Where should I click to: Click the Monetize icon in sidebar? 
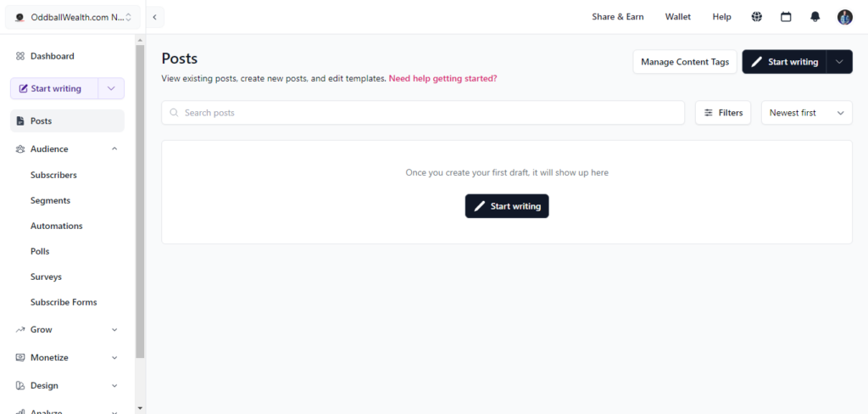pos(20,357)
